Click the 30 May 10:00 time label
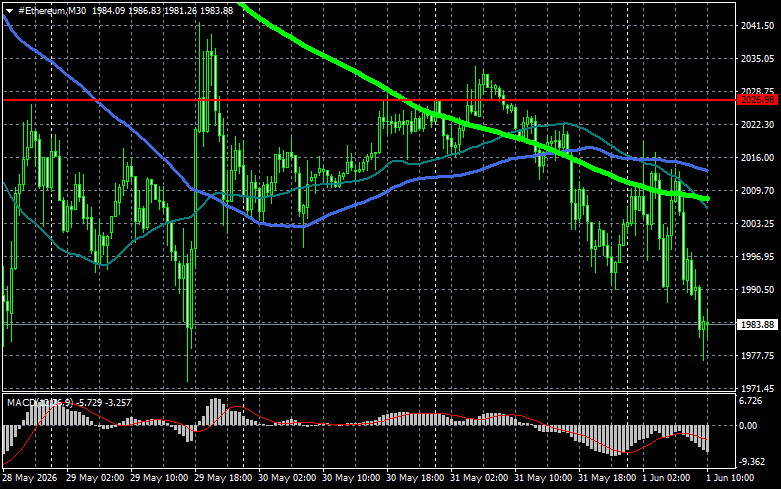The width and height of the screenshot is (781, 489). [x=351, y=478]
